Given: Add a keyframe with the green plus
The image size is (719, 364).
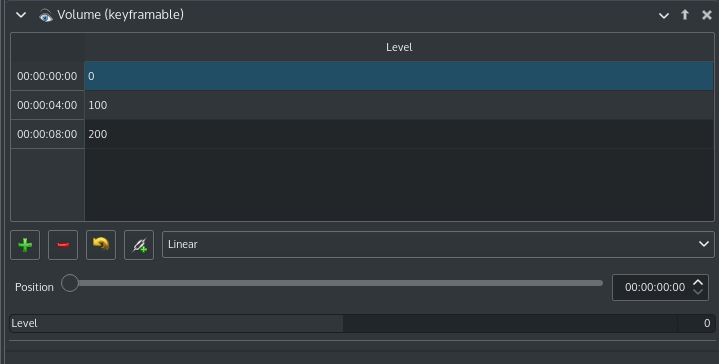Looking at the screenshot, I should coord(25,245).
